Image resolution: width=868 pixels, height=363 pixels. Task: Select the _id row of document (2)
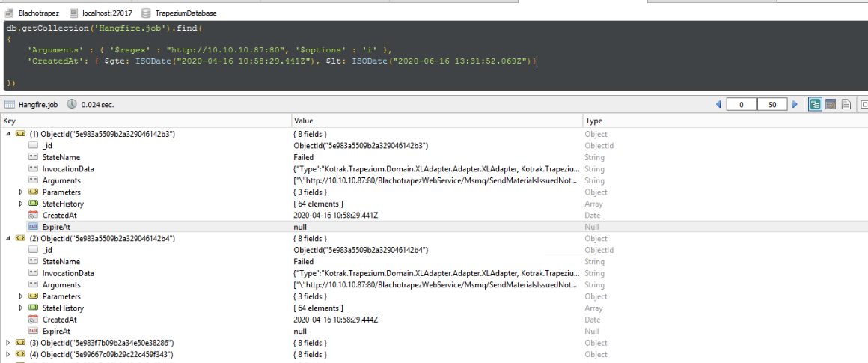(x=434, y=250)
